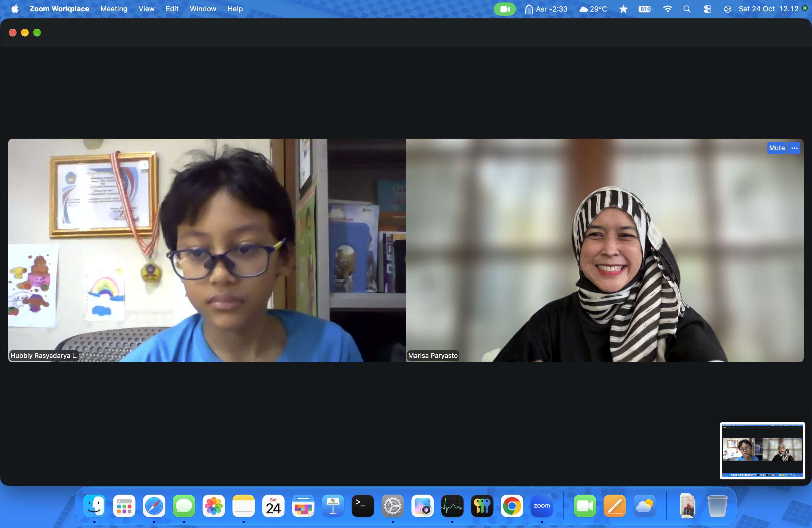The width and height of the screenshot is (812, 528).
Task: Open the View menu
Action: [x=146, y=9]
